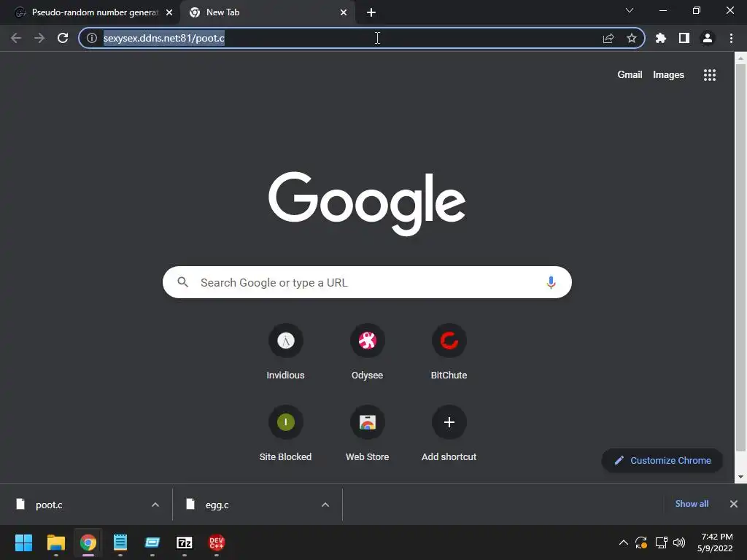The image size is (747, 560).
Task: Click the browser forward arrow
Action: (39, 38)
